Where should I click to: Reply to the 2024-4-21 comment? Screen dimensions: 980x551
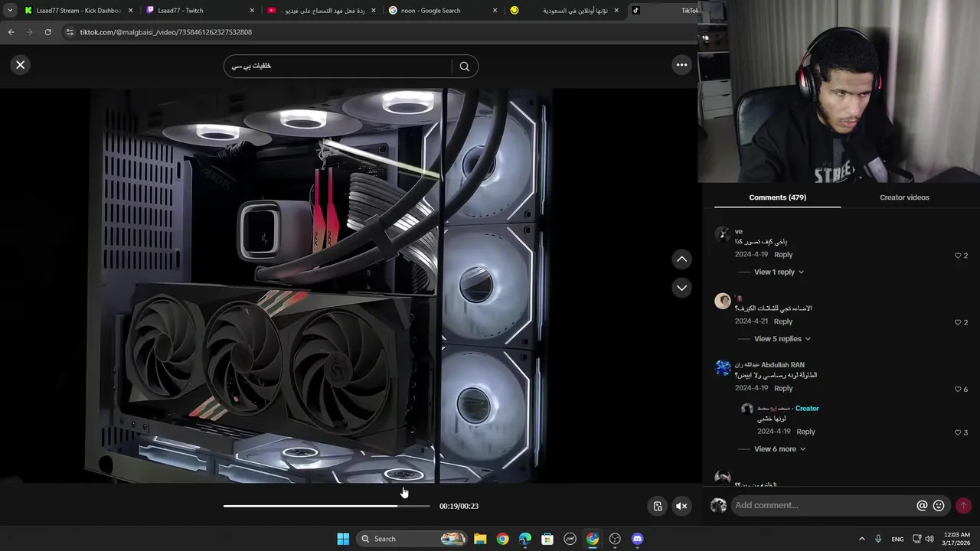point(783,321)
